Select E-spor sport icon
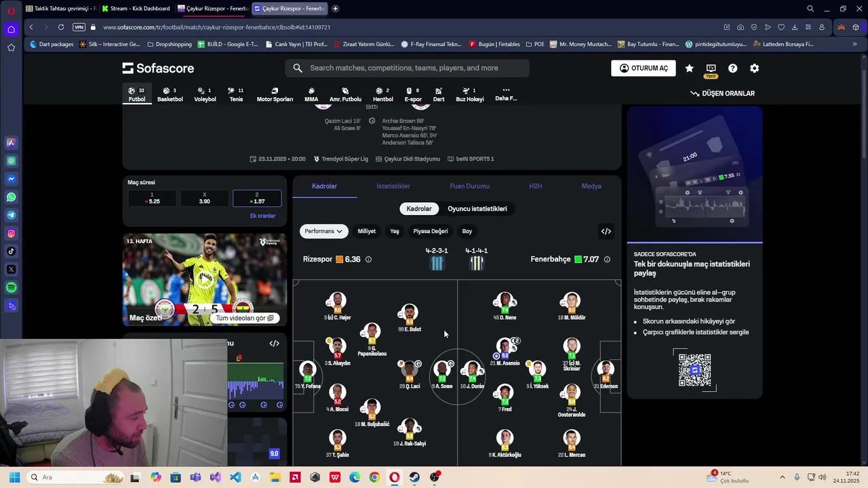868x488 pixels. point(413,95)
